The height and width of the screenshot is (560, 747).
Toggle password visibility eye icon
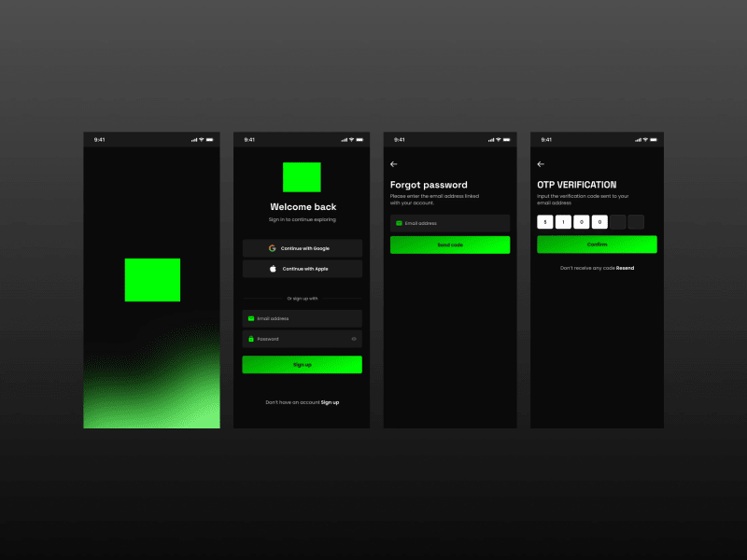click(354, 339)
